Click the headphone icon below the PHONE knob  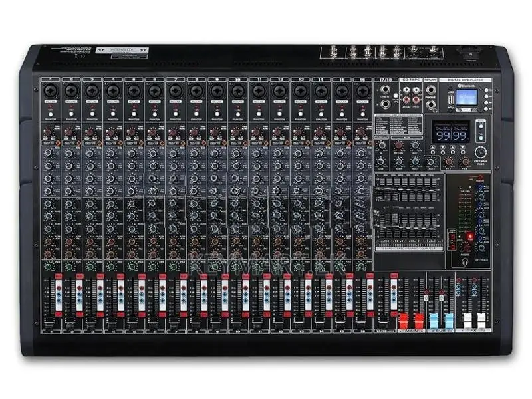(465, 261)
